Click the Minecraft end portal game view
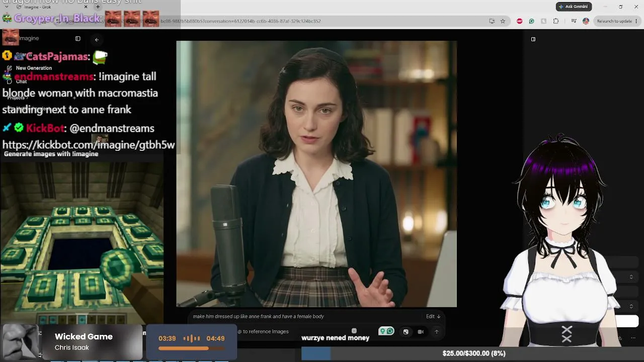The height and width of the screenshot is (362, 644). click(82, 243)
